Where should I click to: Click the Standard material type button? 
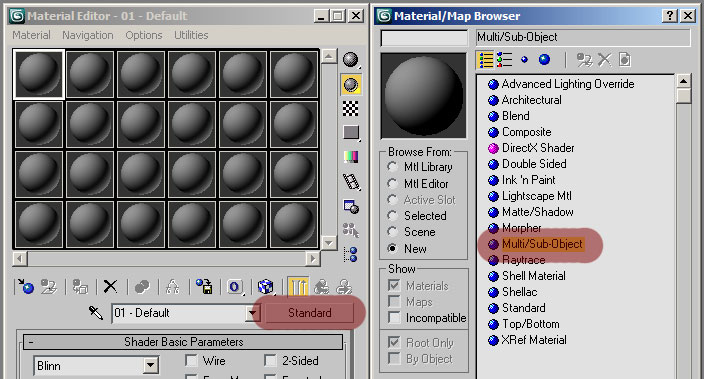coord(309,313)
